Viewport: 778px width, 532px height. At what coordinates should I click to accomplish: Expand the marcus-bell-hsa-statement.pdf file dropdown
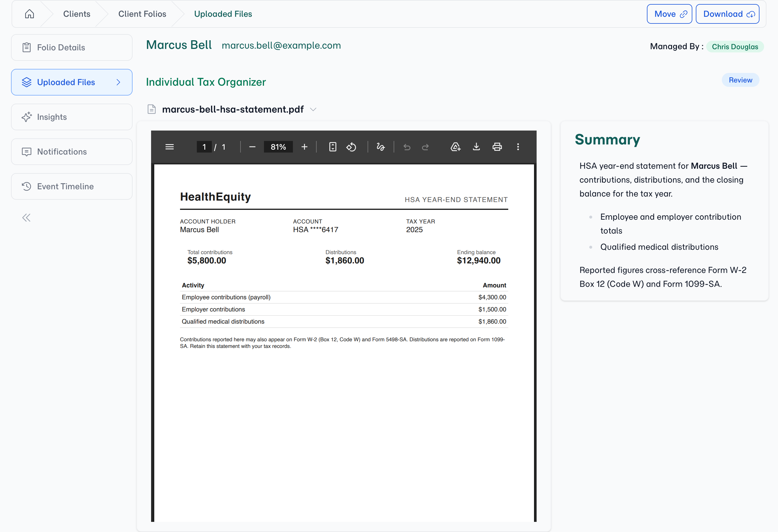313,109
